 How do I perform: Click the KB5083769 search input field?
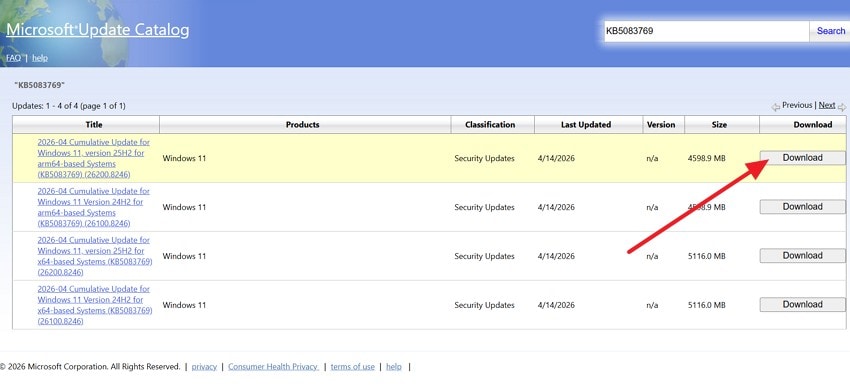coord(706,31)
